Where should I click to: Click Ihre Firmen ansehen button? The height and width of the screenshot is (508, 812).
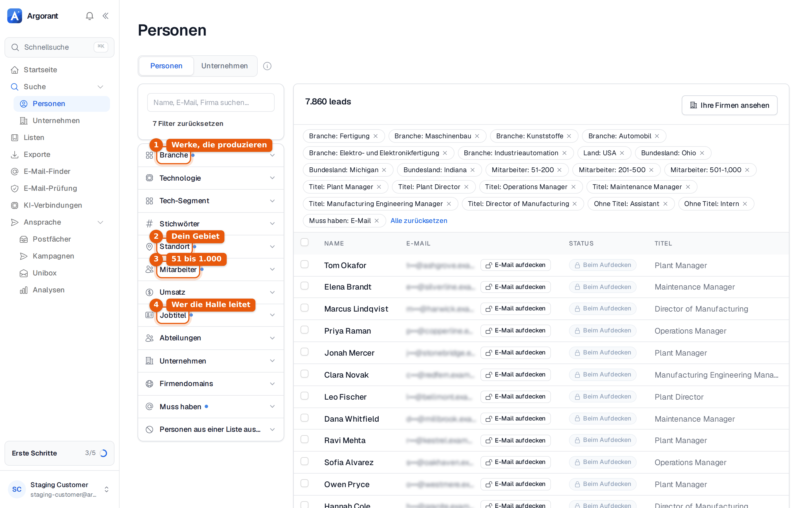729,105
